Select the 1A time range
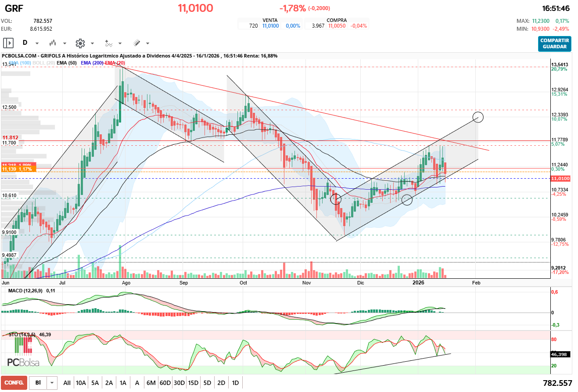This screenshot has height=392, width=578. click(123, 383)
